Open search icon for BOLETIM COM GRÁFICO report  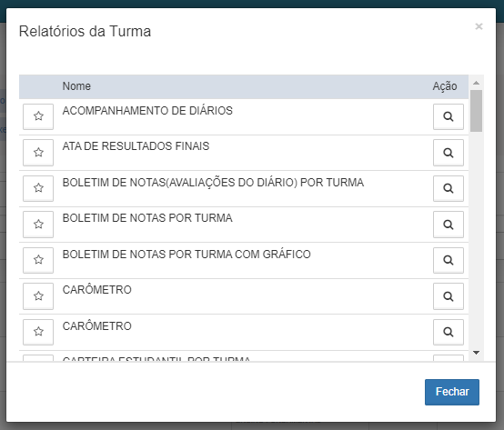[x=449, y=260]
